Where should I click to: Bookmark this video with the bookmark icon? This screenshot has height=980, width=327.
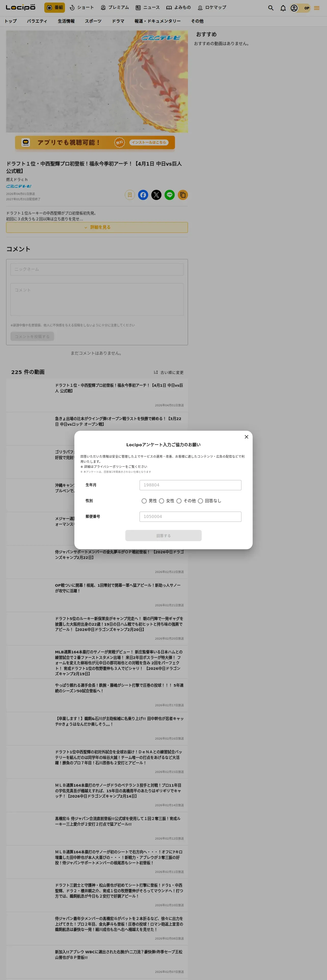(130, 195)
